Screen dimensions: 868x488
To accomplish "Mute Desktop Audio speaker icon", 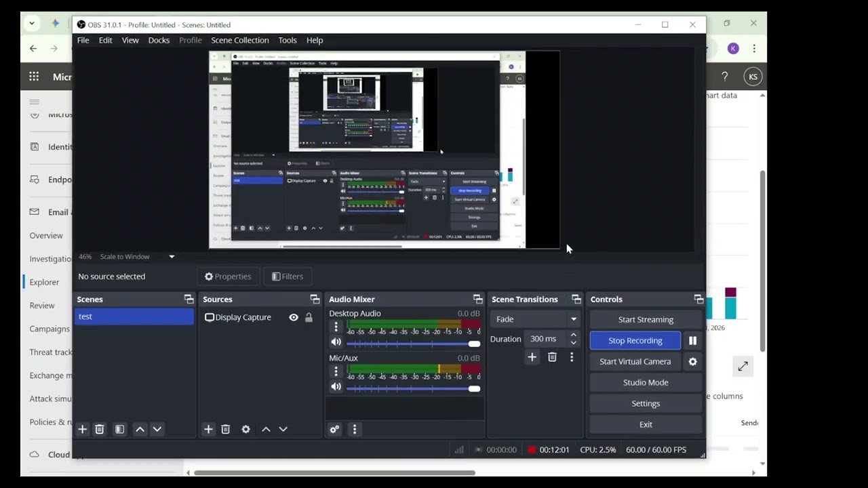I will [x=336, y=342].
